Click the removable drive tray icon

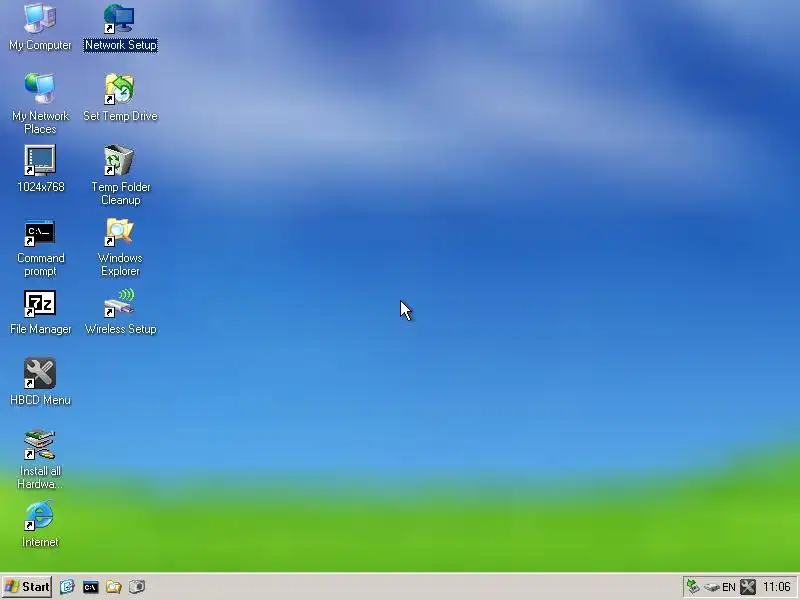(x=712, y=587)
